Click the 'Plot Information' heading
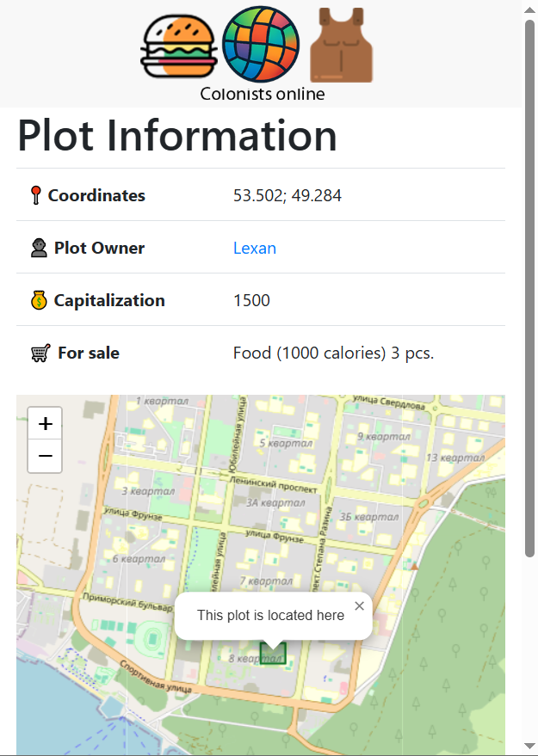538x756 pixels. click(177, 136)
